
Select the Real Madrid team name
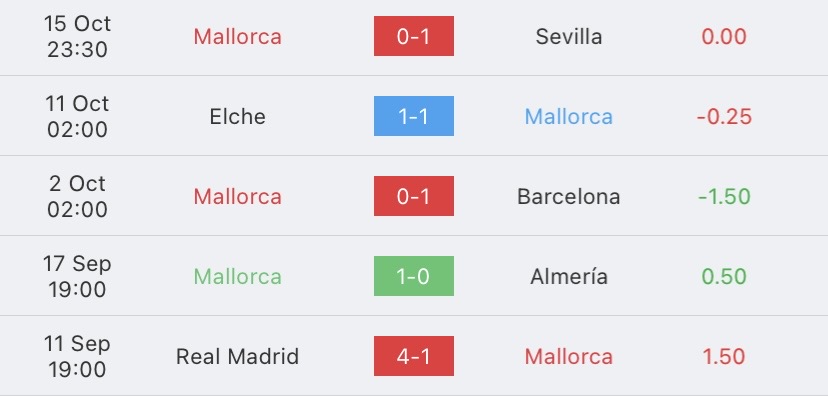(x=238, y=356)
